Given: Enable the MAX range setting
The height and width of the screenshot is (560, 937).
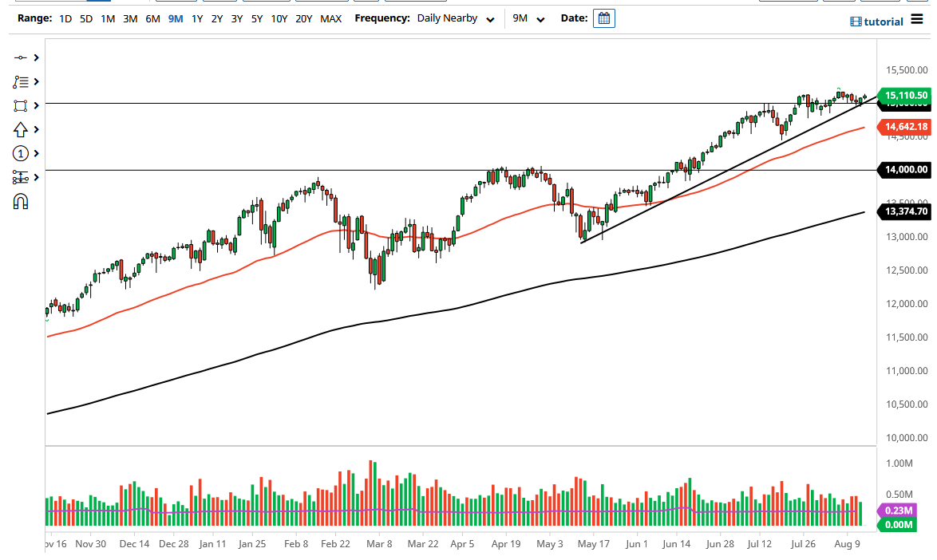Looking at the screenshot, I should coord(330,18).
